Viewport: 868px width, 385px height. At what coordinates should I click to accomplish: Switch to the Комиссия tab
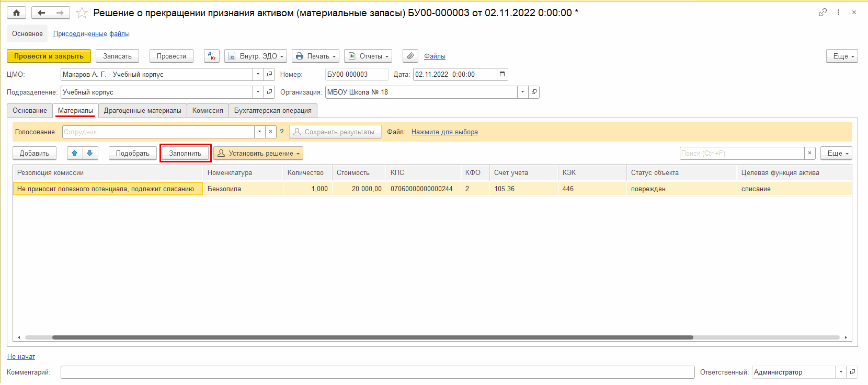click(208, 110)
